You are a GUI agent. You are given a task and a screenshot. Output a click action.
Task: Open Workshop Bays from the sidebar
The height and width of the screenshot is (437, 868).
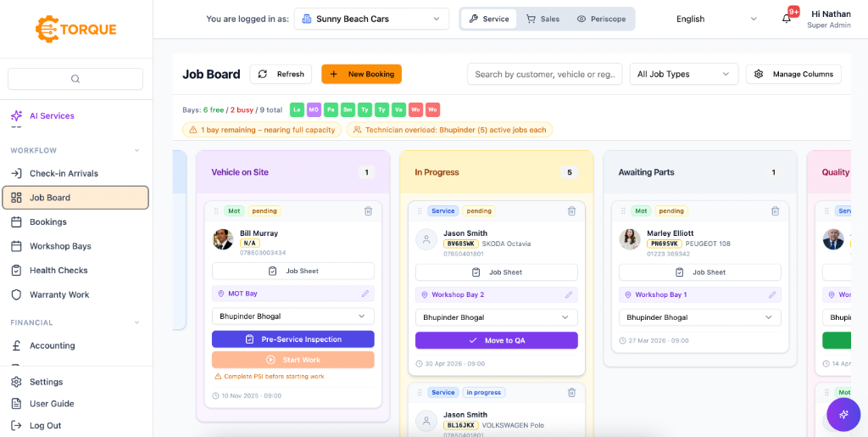pyautogui.click(x=75, y=246)
